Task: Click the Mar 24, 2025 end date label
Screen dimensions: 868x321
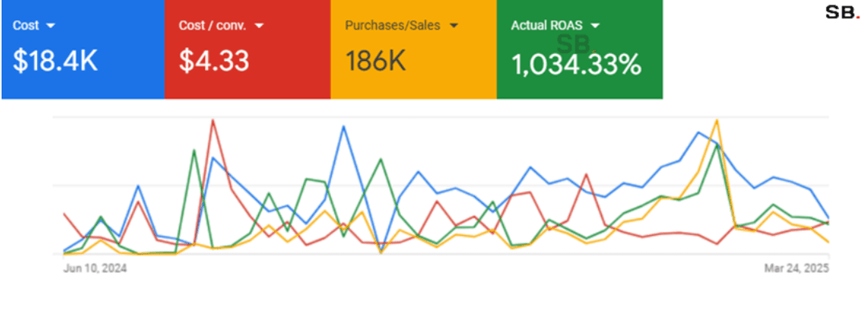Action: [796, 270]
